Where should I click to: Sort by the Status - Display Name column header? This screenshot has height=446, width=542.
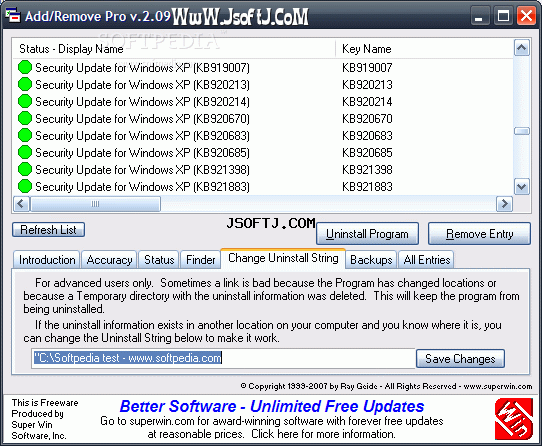click(x=174, y=49)
